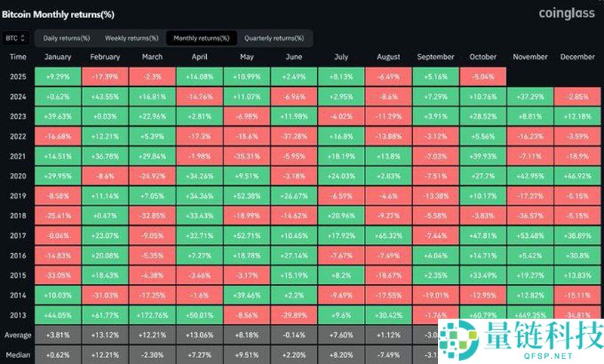The width and height of the screenshot is (604, 364).
Task: Switch to Quarterly returns(%) tab
Action: (274, 38)
